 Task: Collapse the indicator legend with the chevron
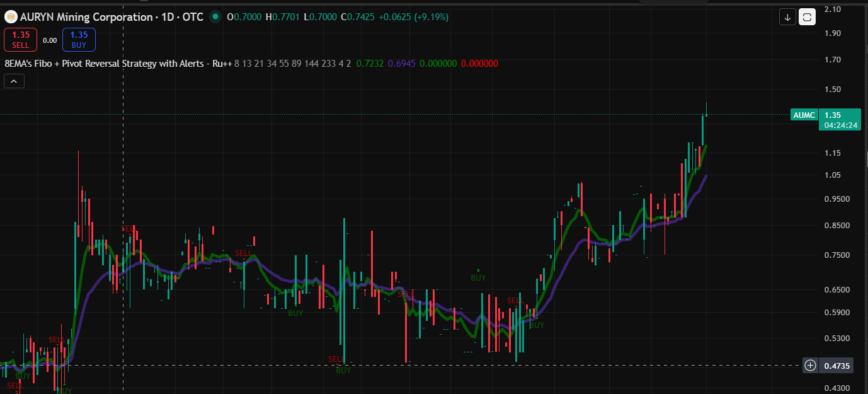14,81
